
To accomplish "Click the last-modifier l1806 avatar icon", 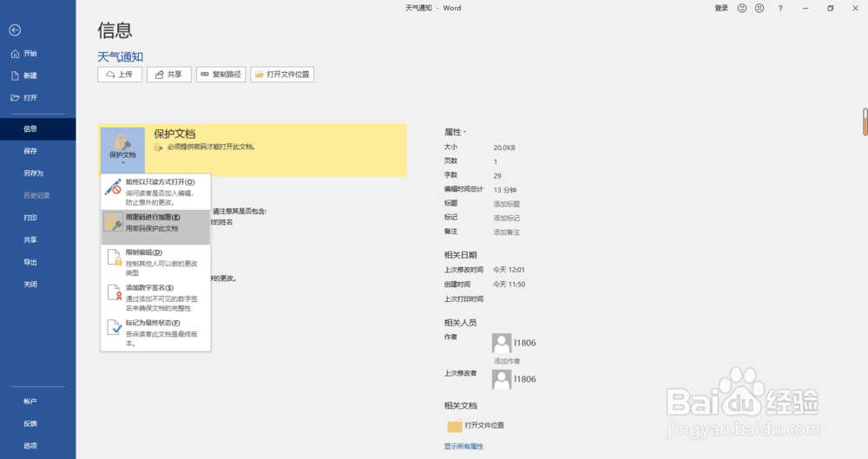I will tap(502, 379).
